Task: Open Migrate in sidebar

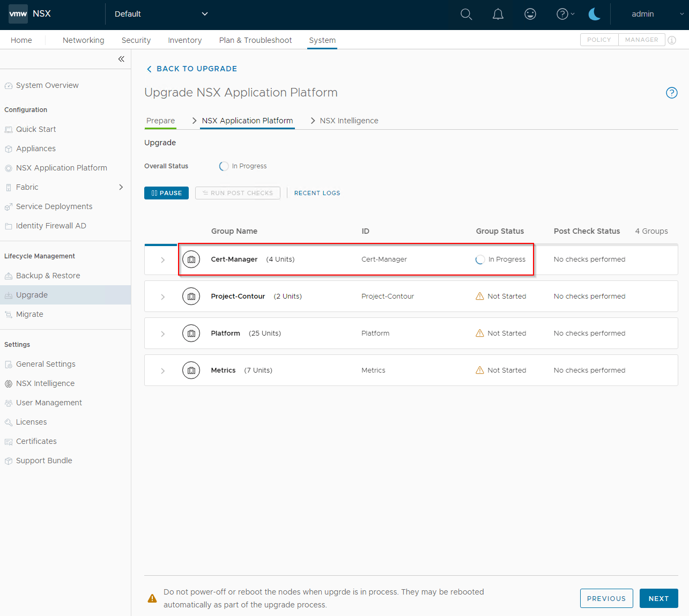Action: [29, 314]
